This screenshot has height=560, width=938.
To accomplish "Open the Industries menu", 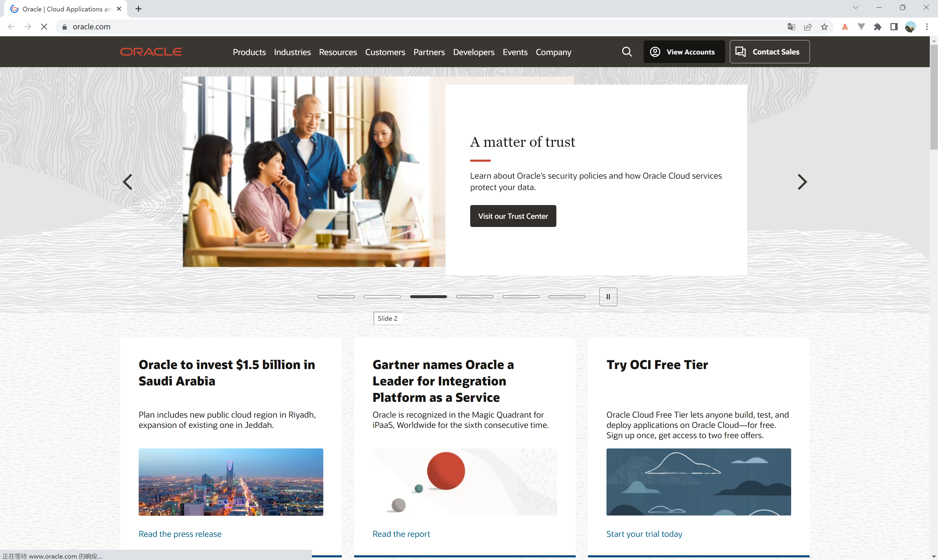I will click(x=292, y=52).
